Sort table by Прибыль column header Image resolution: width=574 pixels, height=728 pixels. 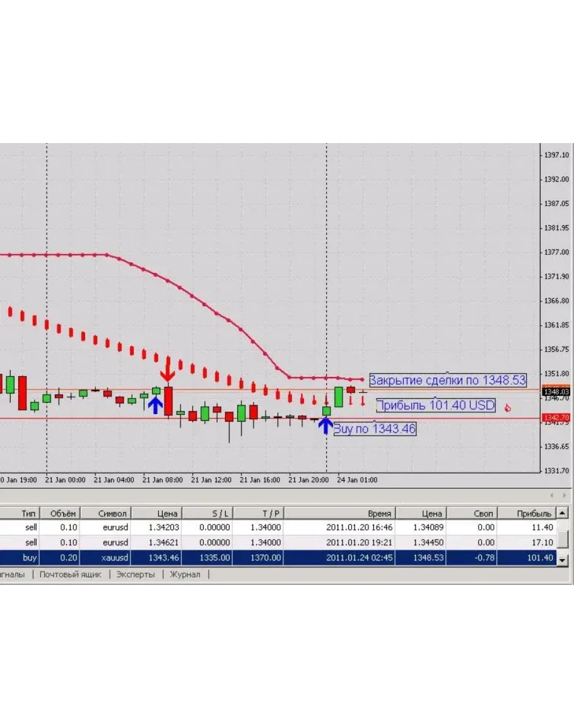pyautogui.click(x=534, y=513)
